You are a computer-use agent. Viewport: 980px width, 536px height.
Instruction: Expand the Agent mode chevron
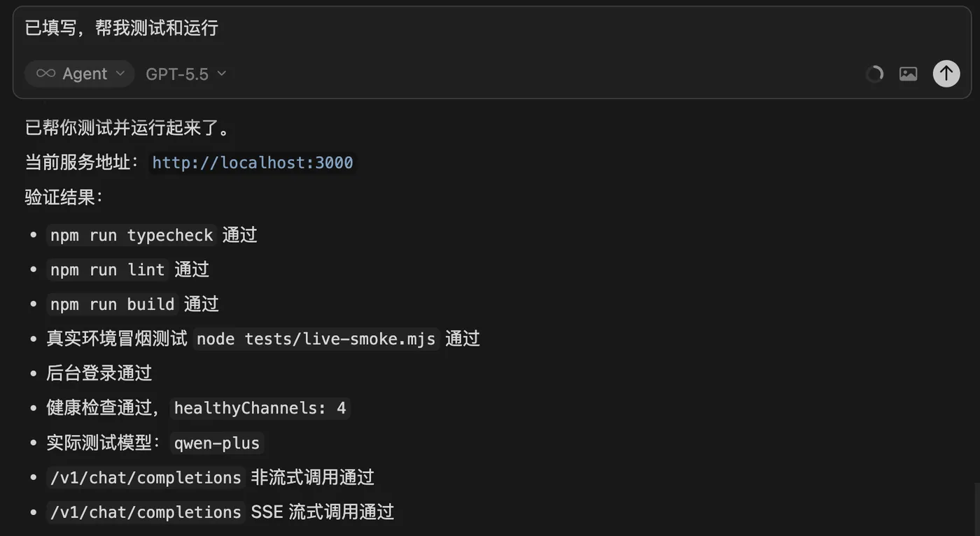click(x=120, y=73)
